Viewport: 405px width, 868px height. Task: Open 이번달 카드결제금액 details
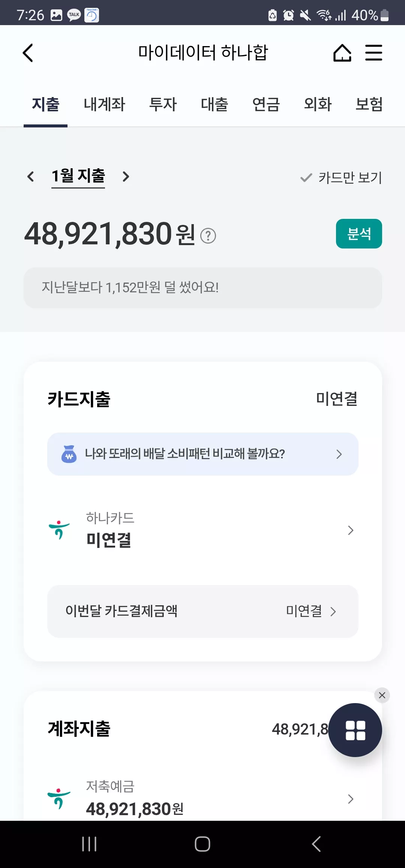[203, 611]
